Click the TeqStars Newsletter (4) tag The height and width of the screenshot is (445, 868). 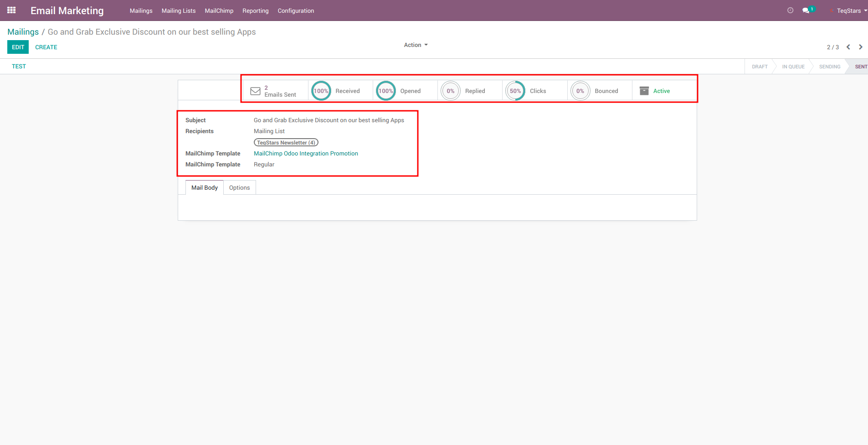pos(286,143)
